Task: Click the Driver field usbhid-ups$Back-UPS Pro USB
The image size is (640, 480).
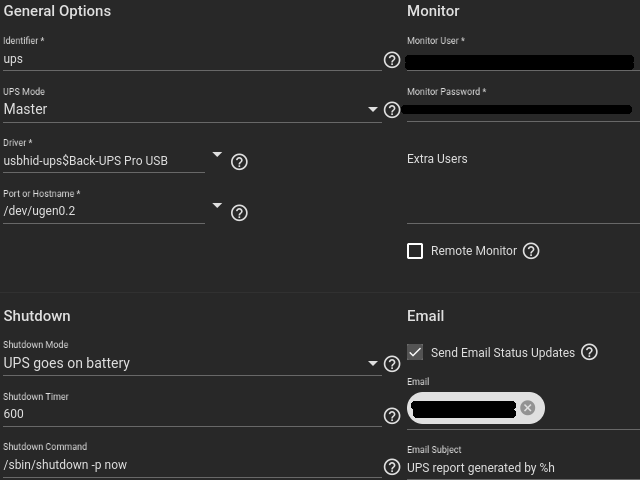Action: [x=104, y=161]
